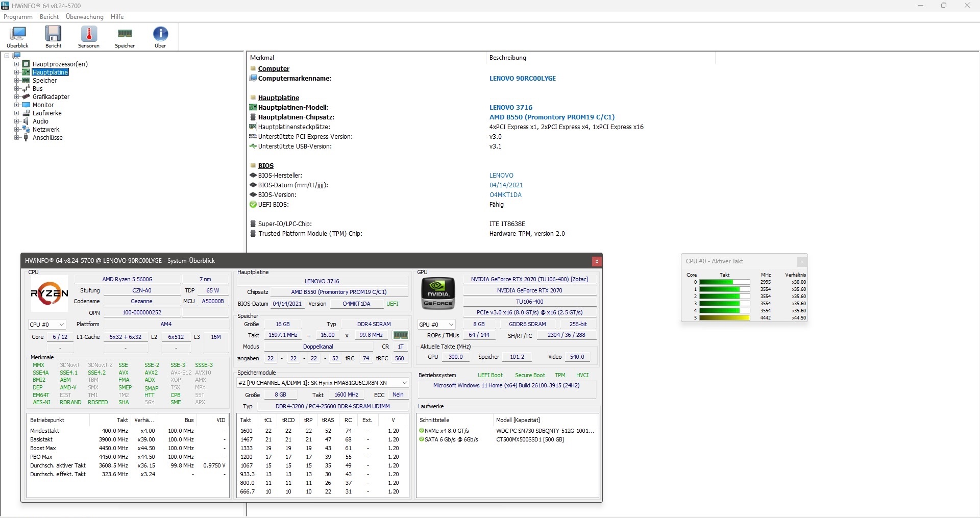980x518 pixels.
Task: Open the Überwachung menu
Action: (x=85, y=17)
